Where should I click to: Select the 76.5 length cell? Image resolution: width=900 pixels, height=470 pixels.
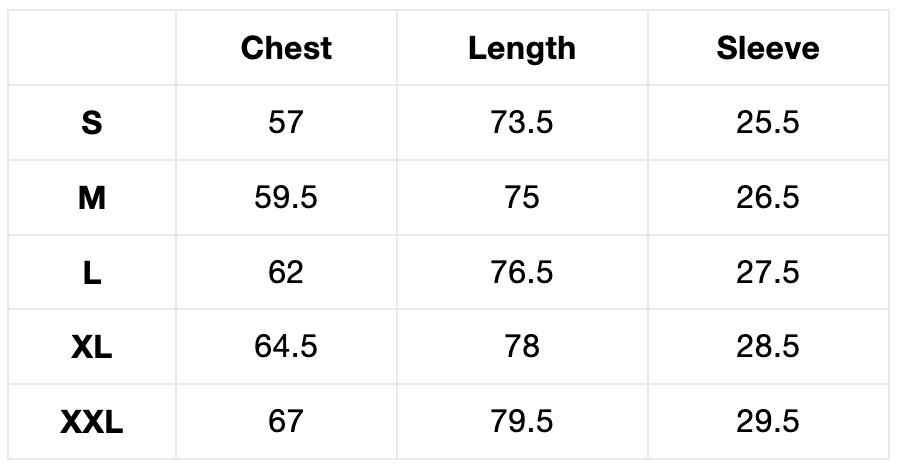point(522,273)
